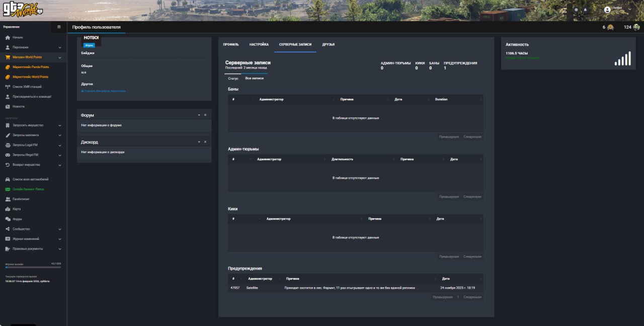Click the hotboi user avatar
This screenshot has height=326, width=644.
[x=607, y=10]
